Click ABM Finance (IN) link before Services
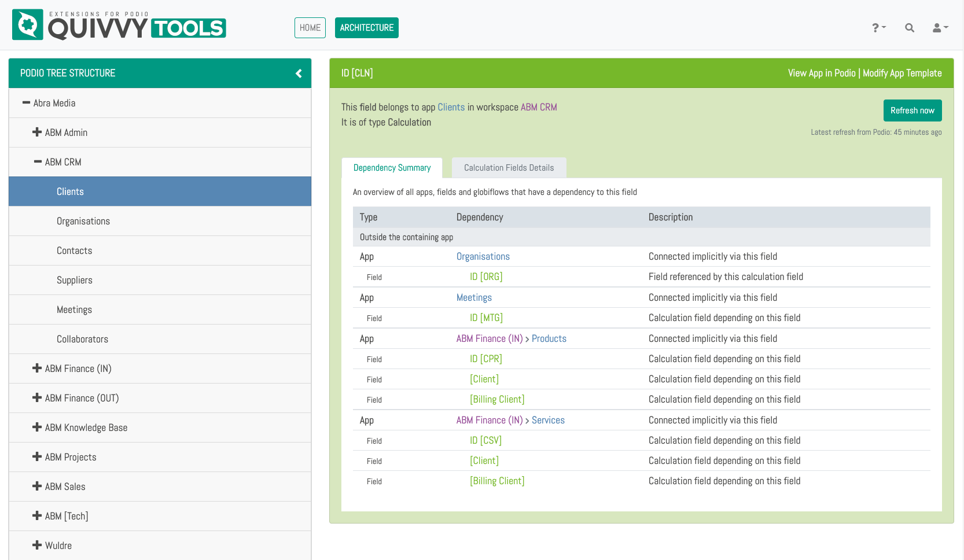Image resolution: width=964 pixels, height=560 pixels. pyautogui.click(x=490, y=421)
